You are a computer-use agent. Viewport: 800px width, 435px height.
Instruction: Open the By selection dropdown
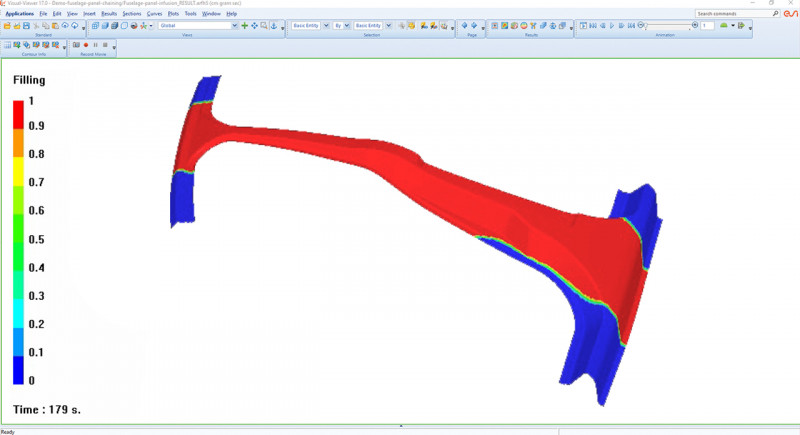347,25
